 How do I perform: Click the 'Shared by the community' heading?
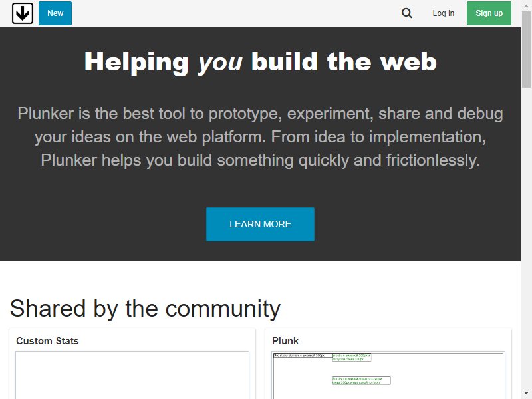145,309
